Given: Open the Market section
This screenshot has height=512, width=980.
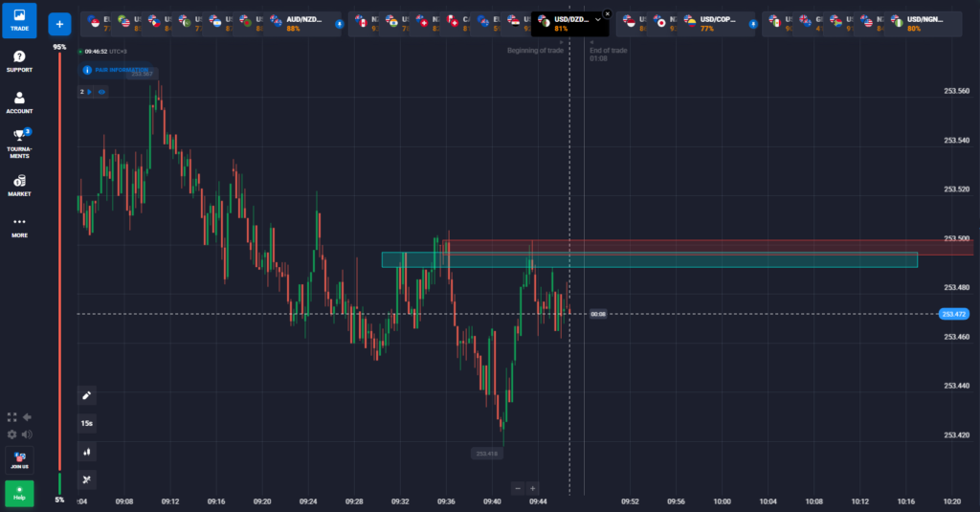Looking at the screenshot, I should pyautogui.click(x=19, y=185).
